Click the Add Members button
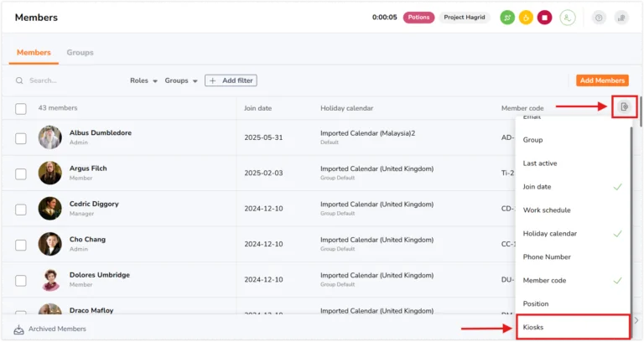This screenshot has width=644, height=342. pyautogui.click(x=602, y=80)
